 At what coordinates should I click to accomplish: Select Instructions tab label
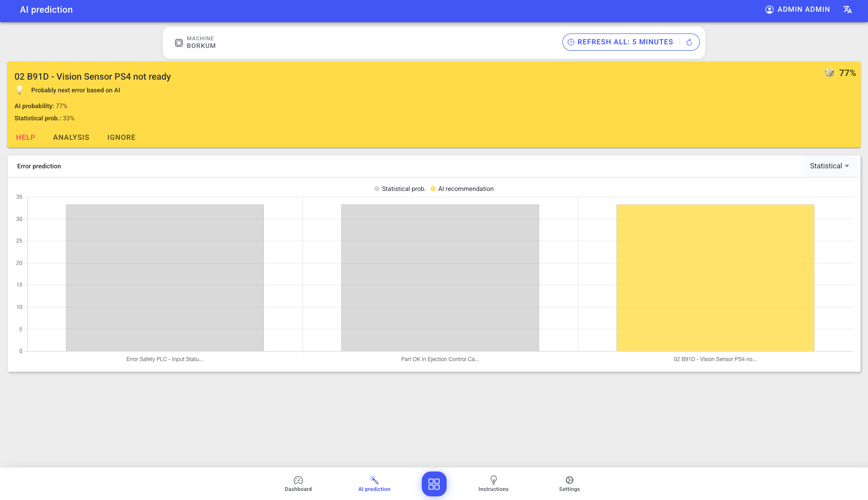pyautogui.click(x=494, y=489)
